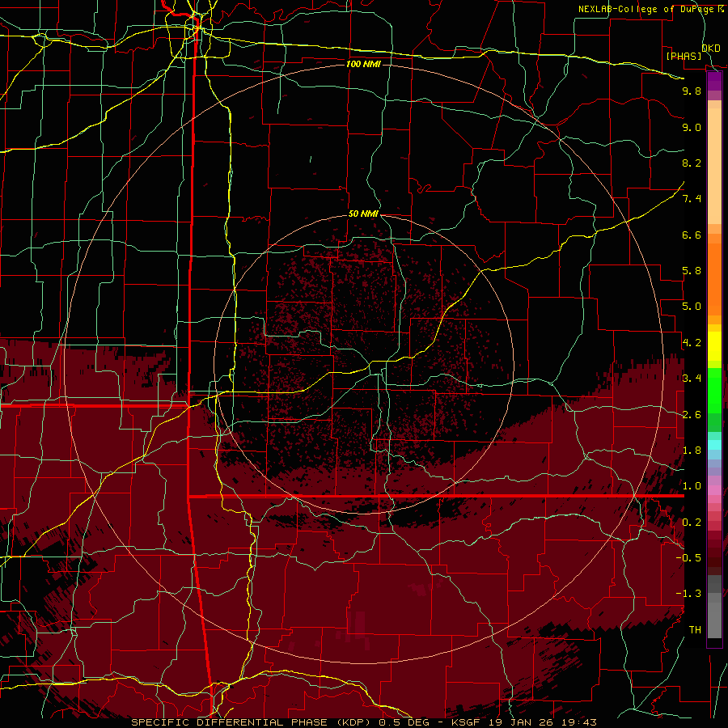The height and width of the screenshot is (728, 728).
Task: Click the 50 NMI range ring label
Action: pos(363,214)
